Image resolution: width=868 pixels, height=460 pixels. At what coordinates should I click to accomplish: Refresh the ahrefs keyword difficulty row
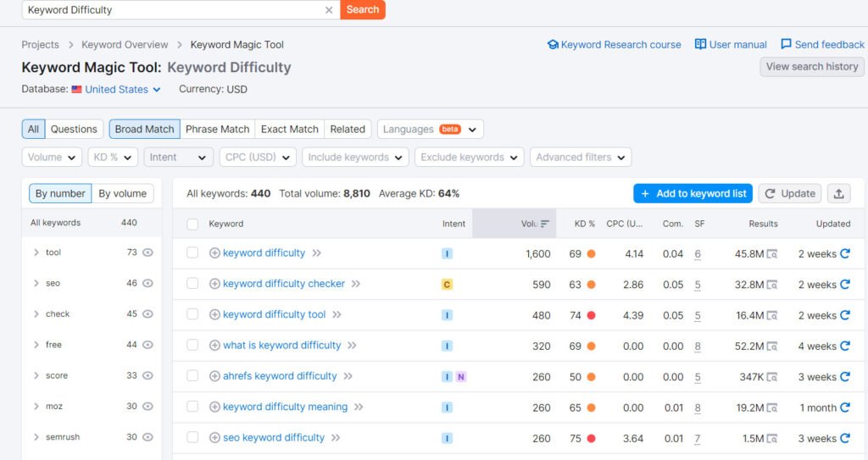tap(845, 376)
